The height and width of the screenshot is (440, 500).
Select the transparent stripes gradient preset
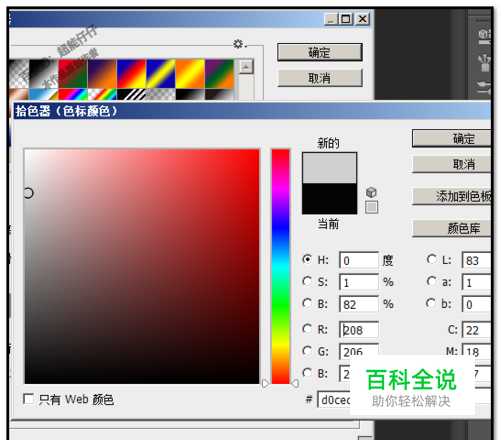[x=131, y=94]
